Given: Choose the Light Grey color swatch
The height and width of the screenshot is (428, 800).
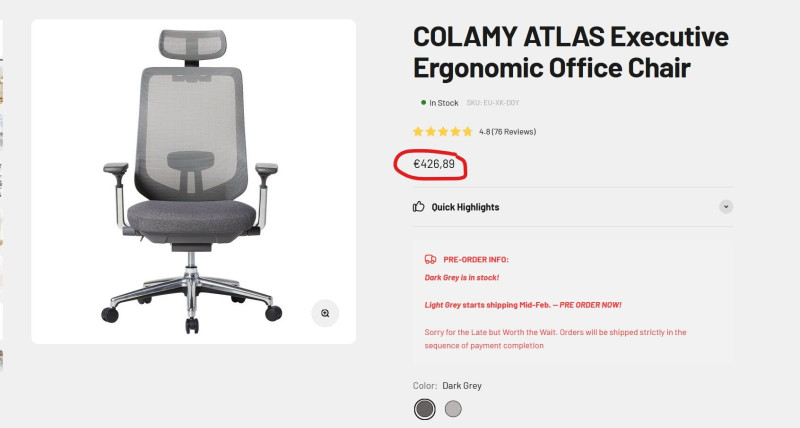Looking at the screenshot, I should pyautogui.click(x=453, y=409).
